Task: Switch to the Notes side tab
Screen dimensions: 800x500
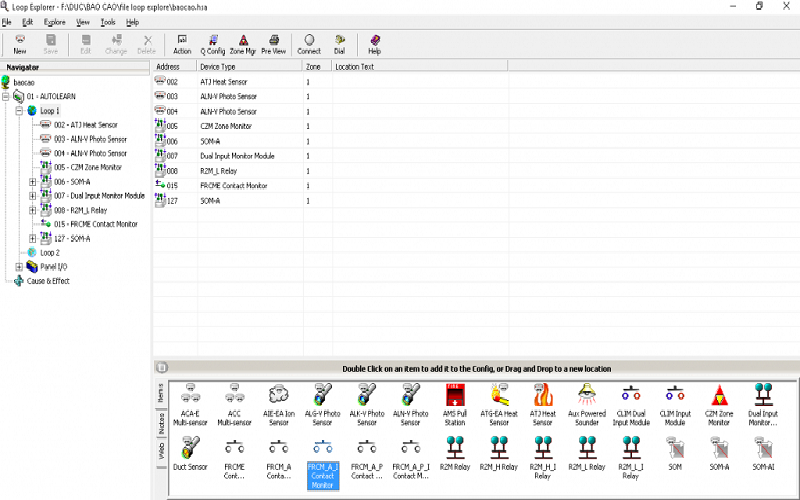Action: (161, 423)
